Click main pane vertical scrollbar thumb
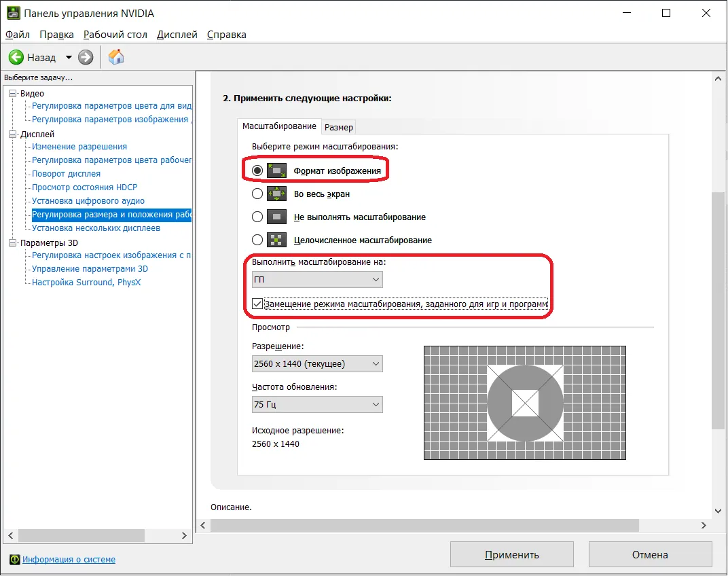This screenshot has width=728, height=576. point(718,310)
